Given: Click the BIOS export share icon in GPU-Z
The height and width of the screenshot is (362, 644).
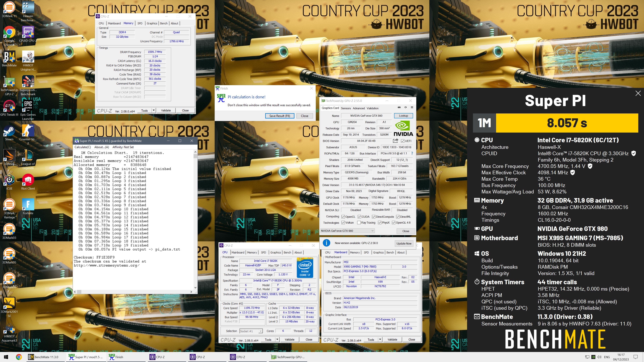Looking at the screenshot, I should click(395, 141).
